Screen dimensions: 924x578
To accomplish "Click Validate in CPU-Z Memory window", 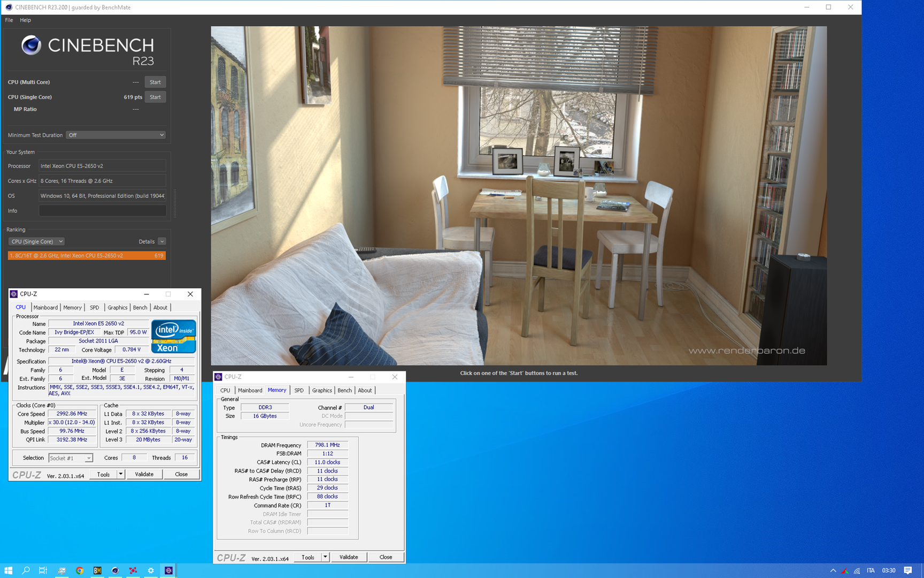I will coord(349,557).
